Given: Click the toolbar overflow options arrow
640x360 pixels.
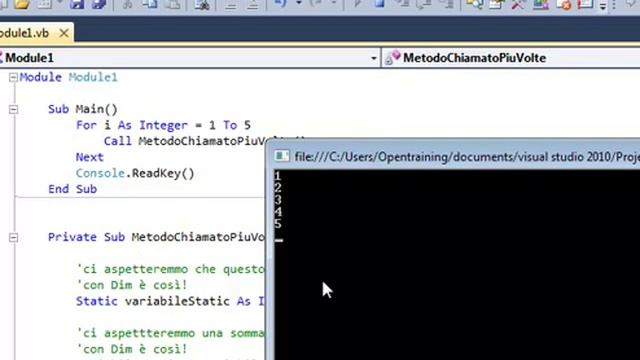Looking at the screenshot, I should (x=603, y=6).
